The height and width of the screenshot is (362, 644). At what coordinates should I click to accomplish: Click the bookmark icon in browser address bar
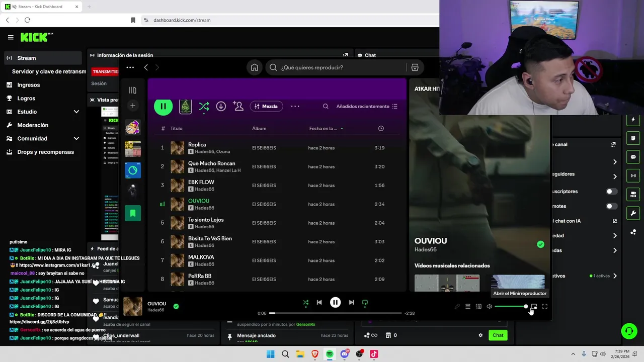point(133,20)
